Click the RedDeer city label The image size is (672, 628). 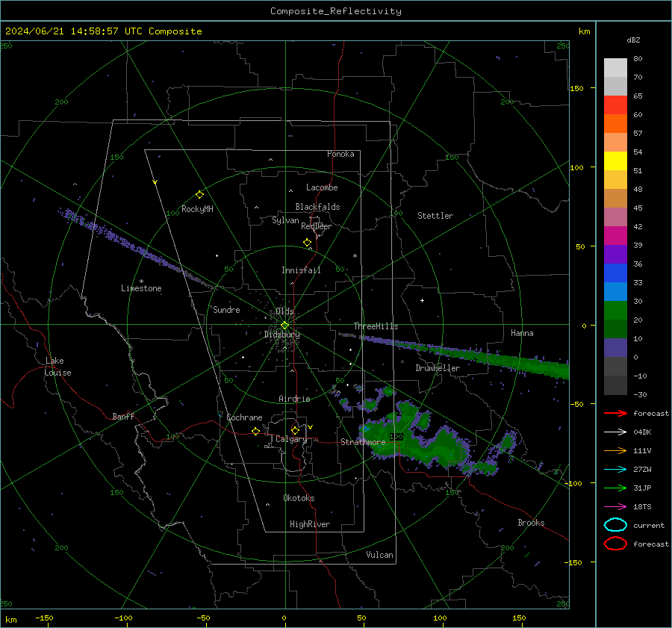click(317, 226)
